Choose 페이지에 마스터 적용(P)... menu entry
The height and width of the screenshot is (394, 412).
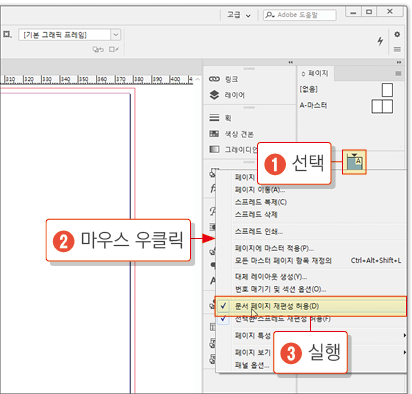(274, 248)
